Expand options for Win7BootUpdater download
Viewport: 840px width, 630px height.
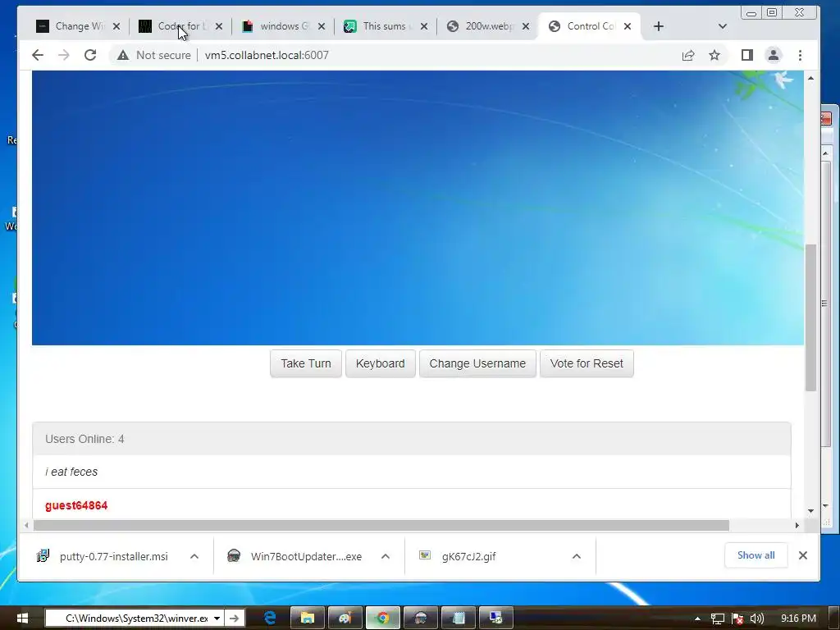pyautogui.click(x=386, y=557)
